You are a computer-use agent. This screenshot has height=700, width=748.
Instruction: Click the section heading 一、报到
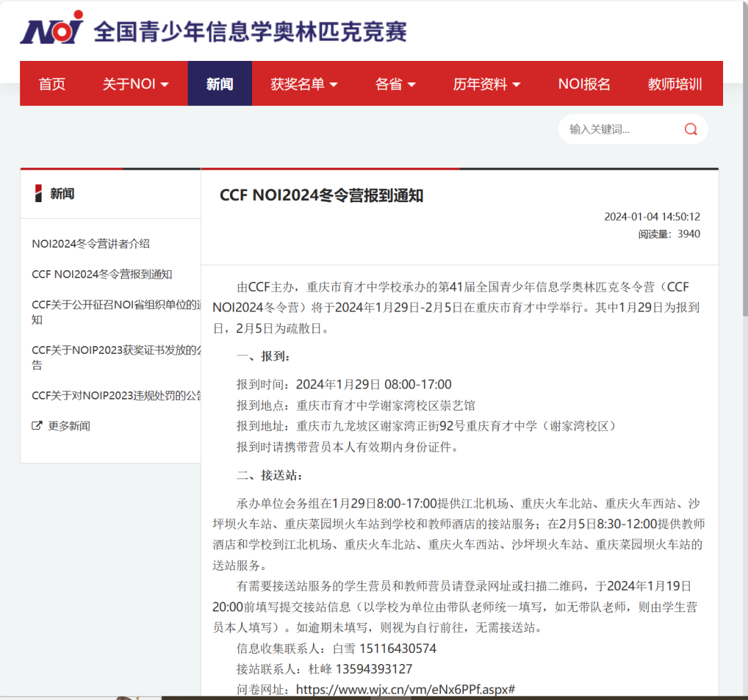click(263, 356)
